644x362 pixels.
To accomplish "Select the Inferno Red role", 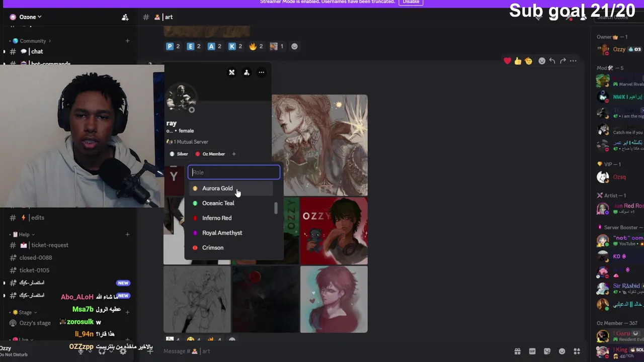I will click(x=231, y=218).
